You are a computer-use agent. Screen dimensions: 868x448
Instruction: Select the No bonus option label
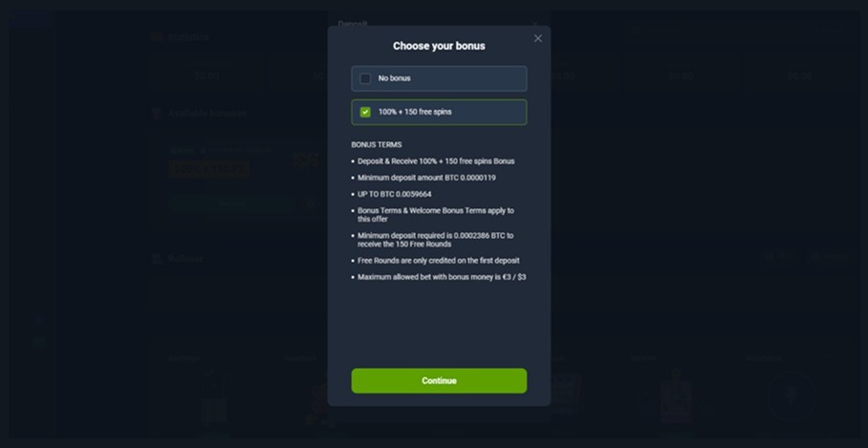tap(394, 78)
